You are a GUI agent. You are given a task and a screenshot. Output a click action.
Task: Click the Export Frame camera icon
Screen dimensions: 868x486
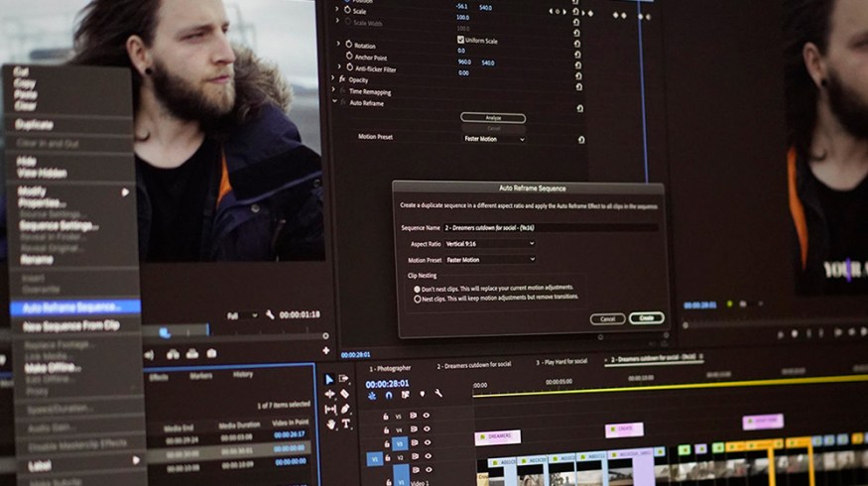click(x=211, y=354)
